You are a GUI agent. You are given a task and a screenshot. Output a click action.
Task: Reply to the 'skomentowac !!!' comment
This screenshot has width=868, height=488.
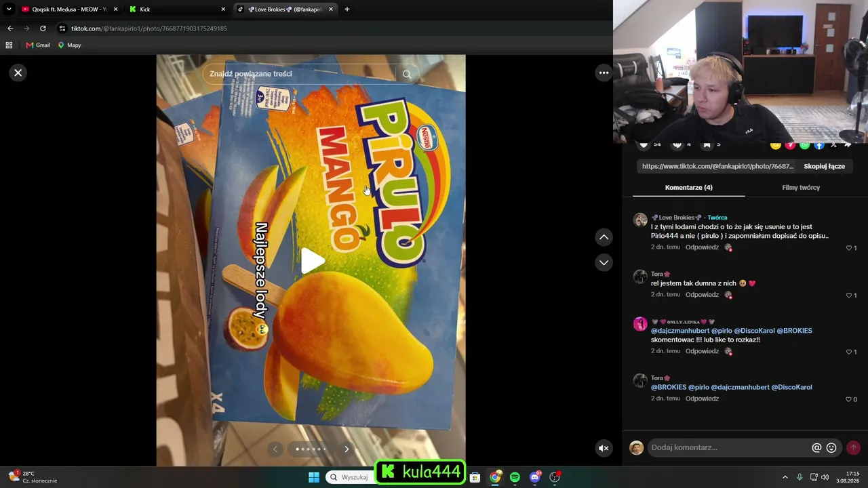pos(702,351)
